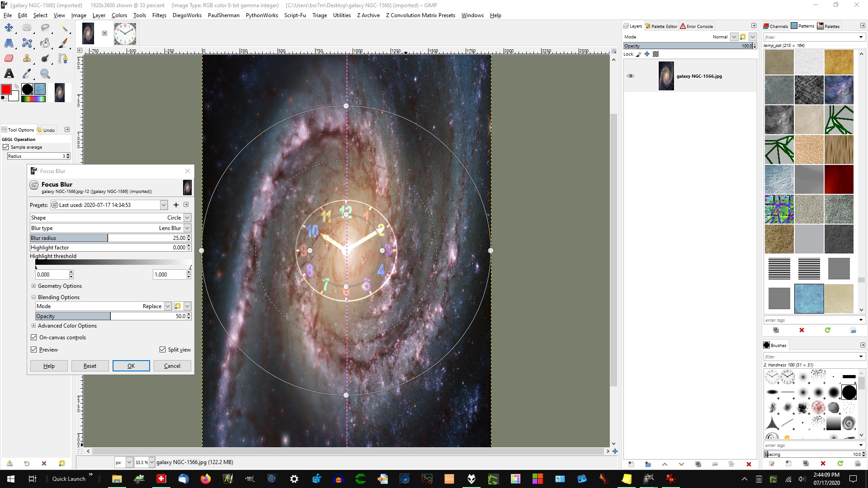Select the Fuzzy Select magic wand tool
This screenshot has height=488, width=868.
tap(64, 28)
